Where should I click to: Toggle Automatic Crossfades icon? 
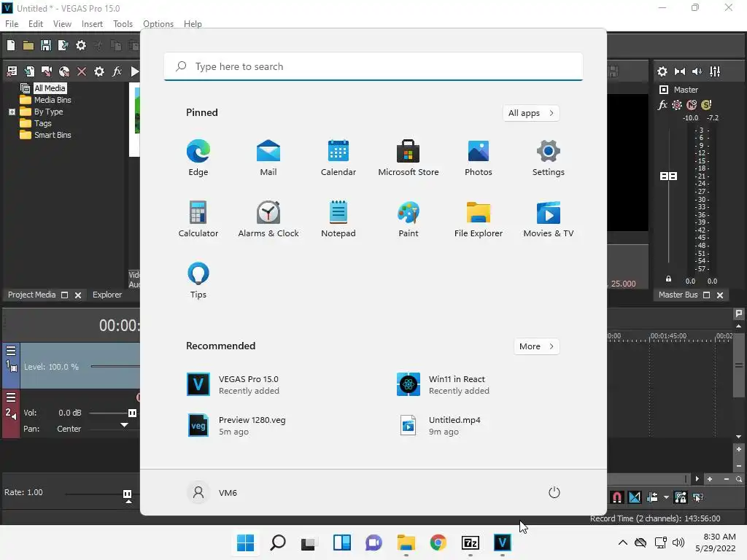pyautogui.click(x=635, y=497)
